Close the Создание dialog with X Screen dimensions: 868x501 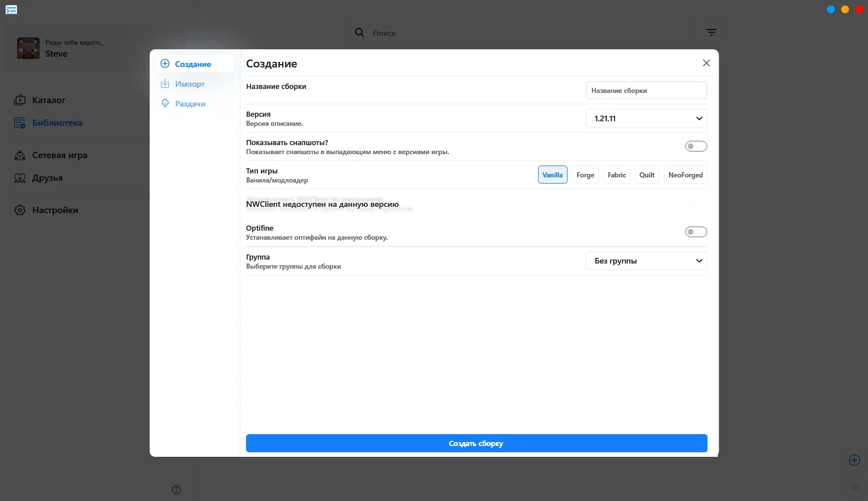point(706,63)
